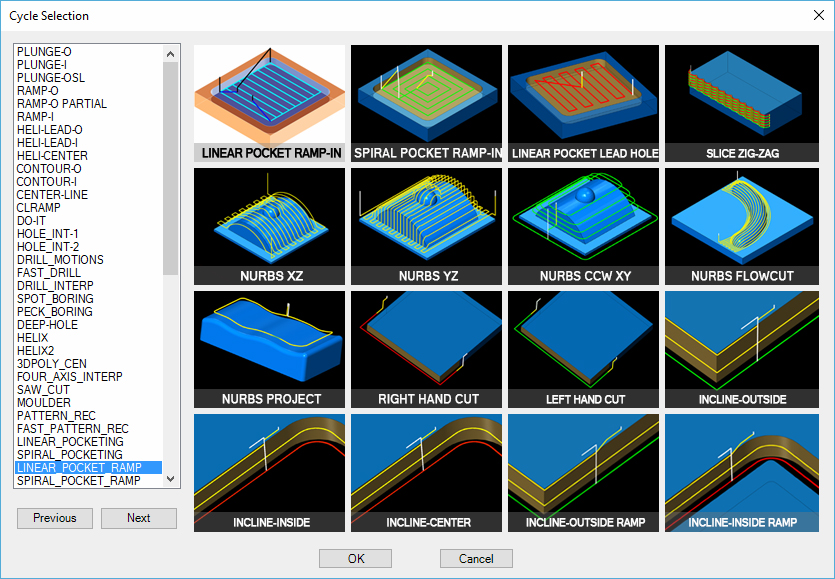835x579 pixels.
Task: Pick the Slice Zig-Zag cycle image
Action: pos(741,103)
